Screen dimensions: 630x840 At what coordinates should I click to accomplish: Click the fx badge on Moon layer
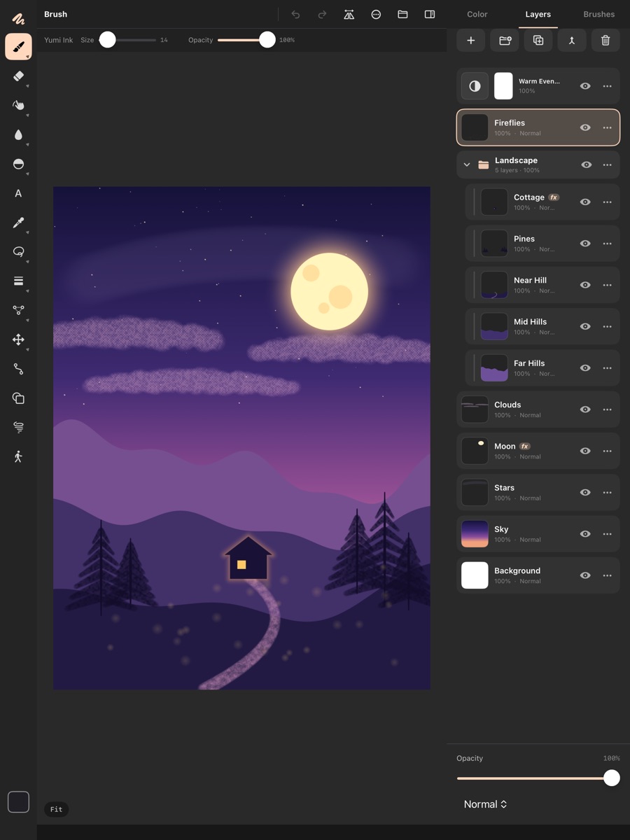(525, 446)
